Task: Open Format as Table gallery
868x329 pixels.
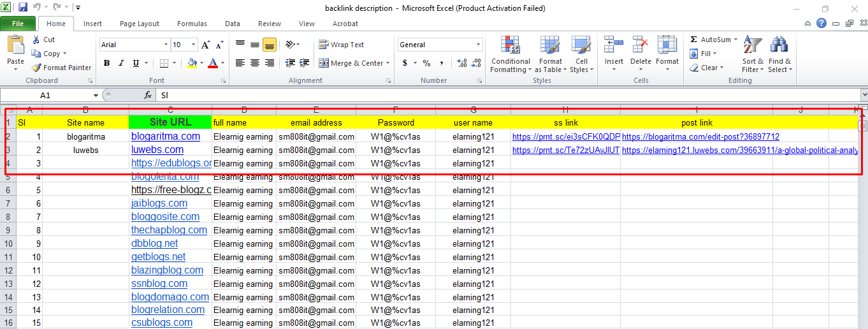Action: pos(551,55)
